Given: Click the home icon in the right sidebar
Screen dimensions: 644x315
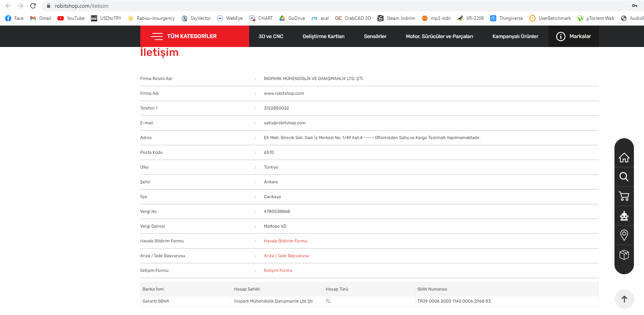Looking at the screenshot, I should (624, 158).
